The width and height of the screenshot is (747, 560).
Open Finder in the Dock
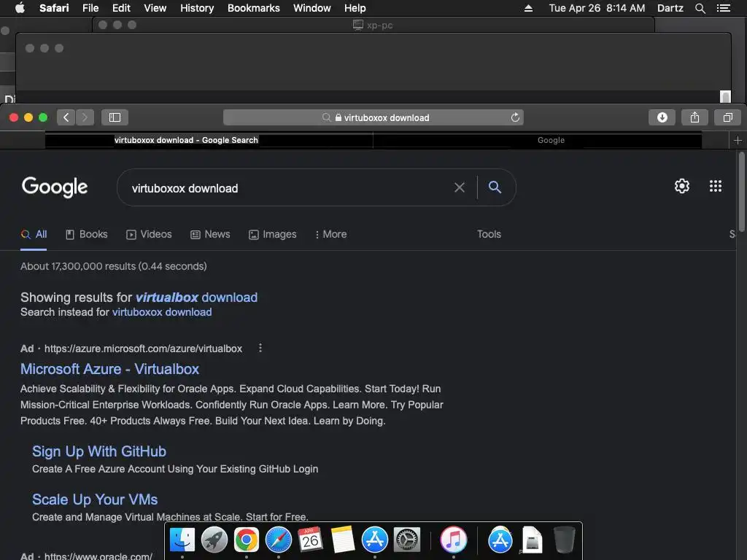[x=182, y=540]
